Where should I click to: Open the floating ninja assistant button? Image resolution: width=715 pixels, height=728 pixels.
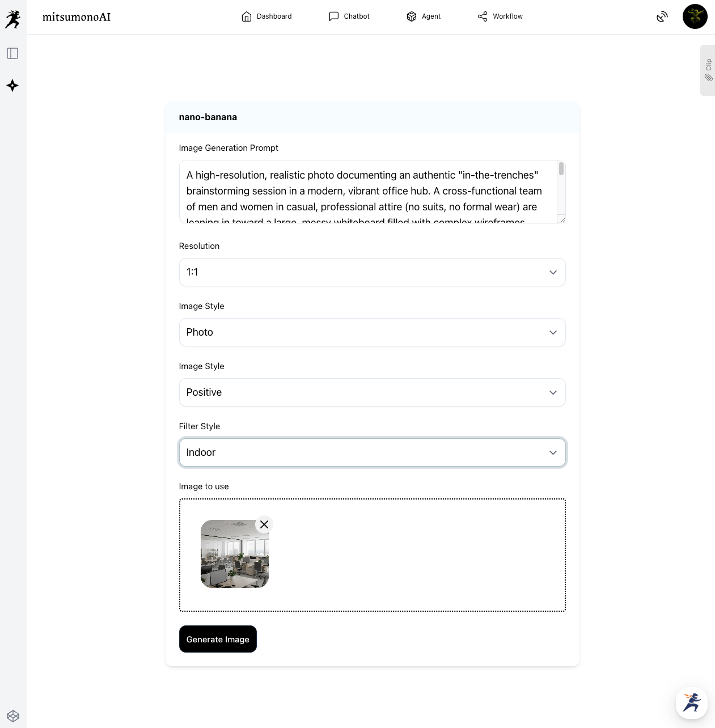[x=691, y=702]
